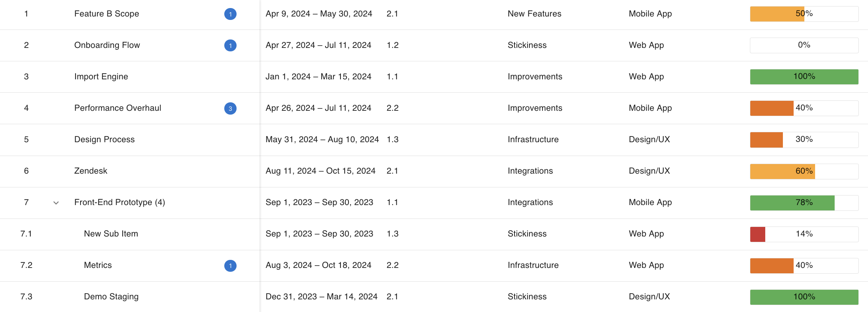Click the New Sub Item row name

point(111,234)
